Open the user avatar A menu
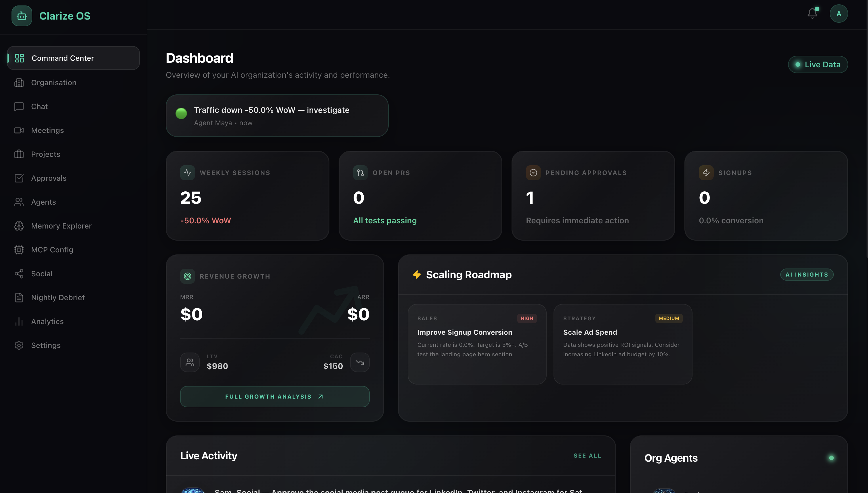This screenshot has width=868, height=493. coord(839,14)
